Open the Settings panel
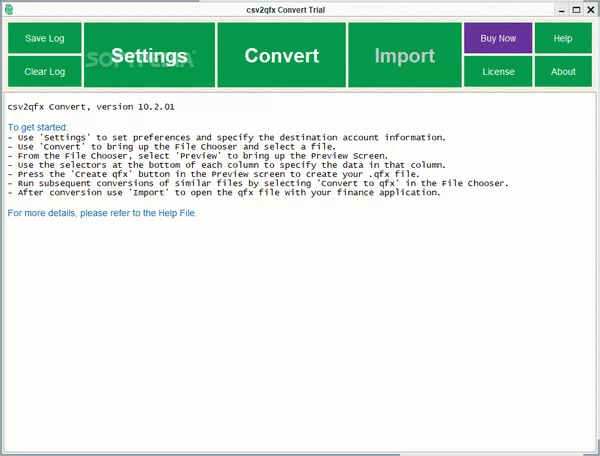 point(150,55)
